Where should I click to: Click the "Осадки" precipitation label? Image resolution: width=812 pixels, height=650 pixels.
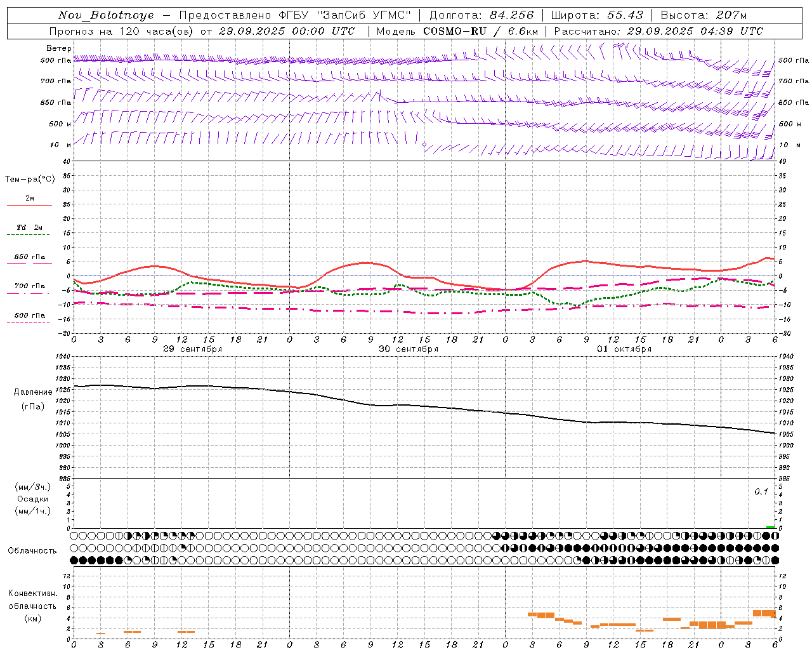pos(33,499)
